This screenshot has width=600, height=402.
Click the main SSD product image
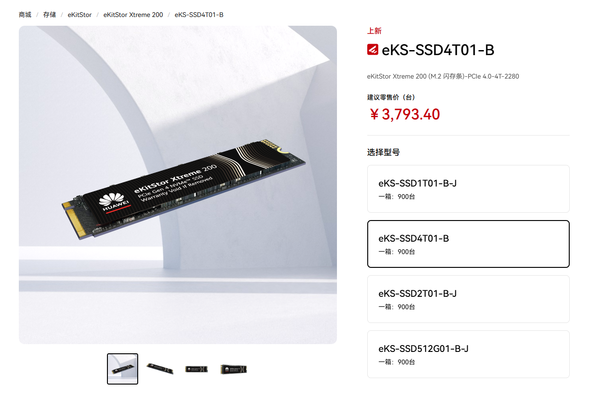[178, 185]
